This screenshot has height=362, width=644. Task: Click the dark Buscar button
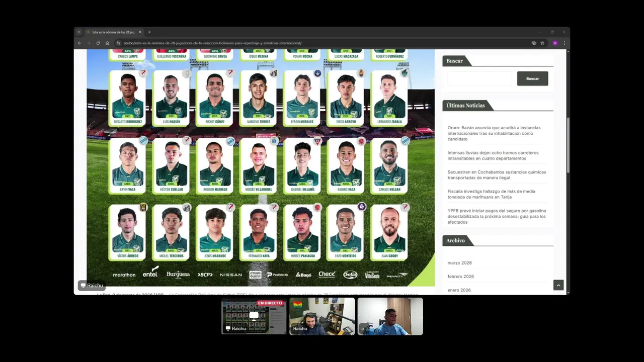[532, 78]
